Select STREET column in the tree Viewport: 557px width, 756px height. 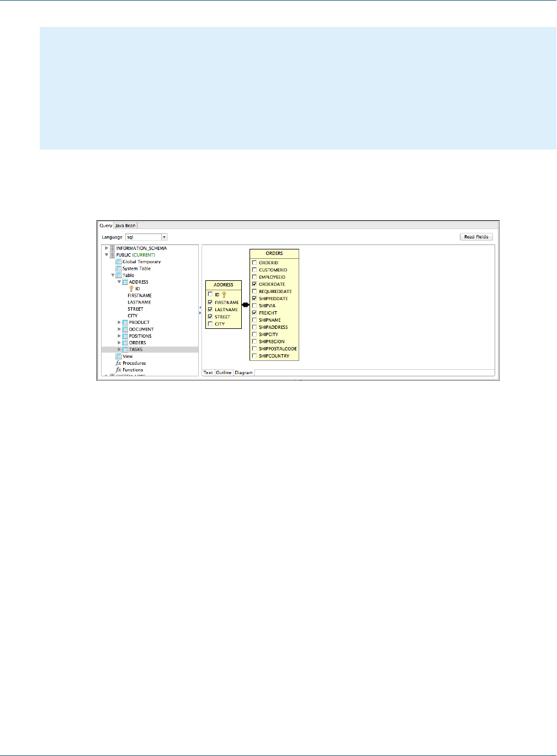click(x=135, y=309)
